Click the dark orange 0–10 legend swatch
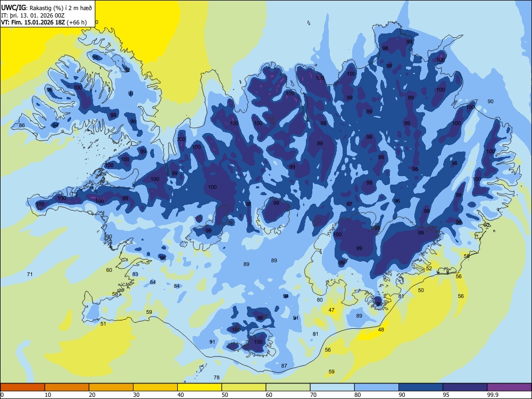Image resolution: width=532 pixels, height=399 pixels. pyautogui.click(x=23, y=387)
